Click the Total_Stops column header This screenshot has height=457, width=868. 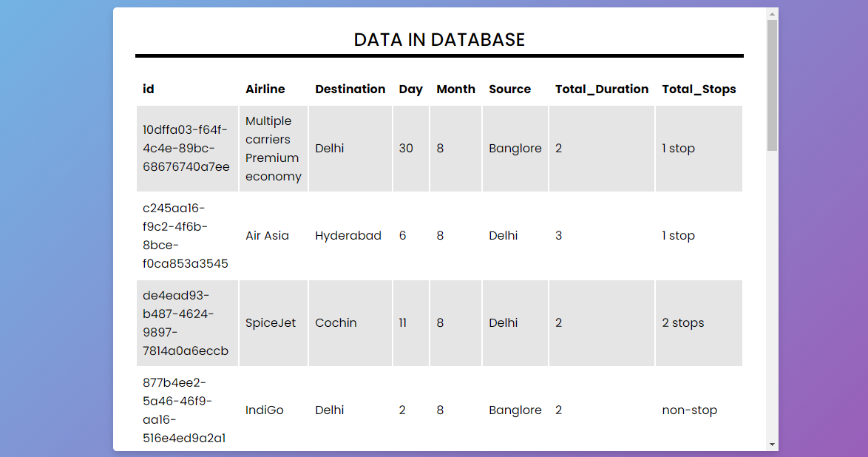click(699, 89)
